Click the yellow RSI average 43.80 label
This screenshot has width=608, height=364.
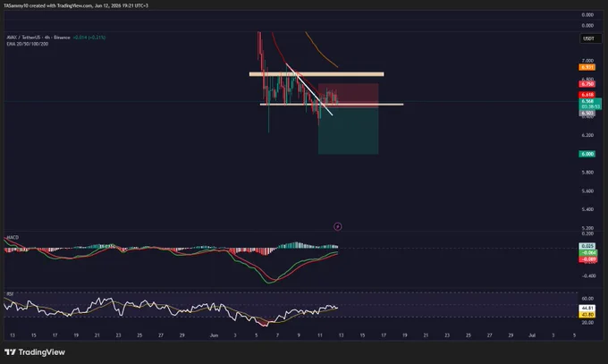point(587,315)
